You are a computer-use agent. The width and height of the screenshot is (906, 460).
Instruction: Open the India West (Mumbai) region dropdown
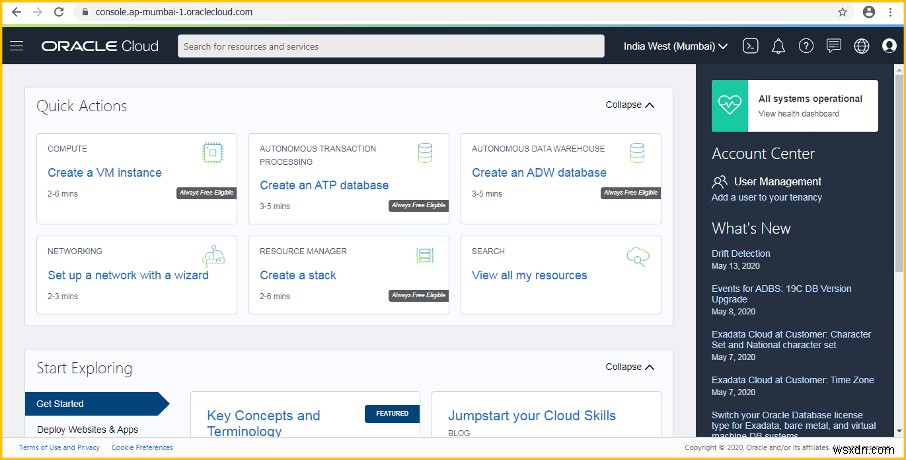[675, 46]
